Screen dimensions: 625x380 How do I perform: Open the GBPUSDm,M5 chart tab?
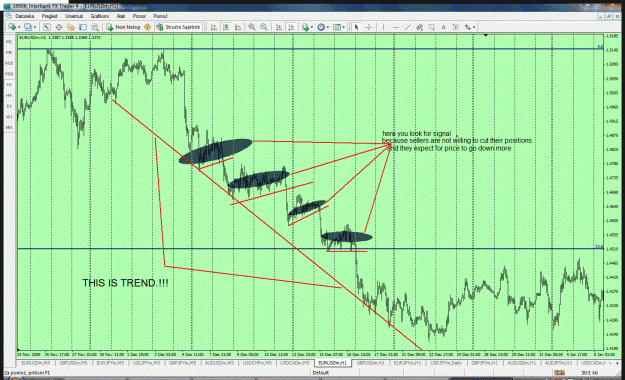73,363
